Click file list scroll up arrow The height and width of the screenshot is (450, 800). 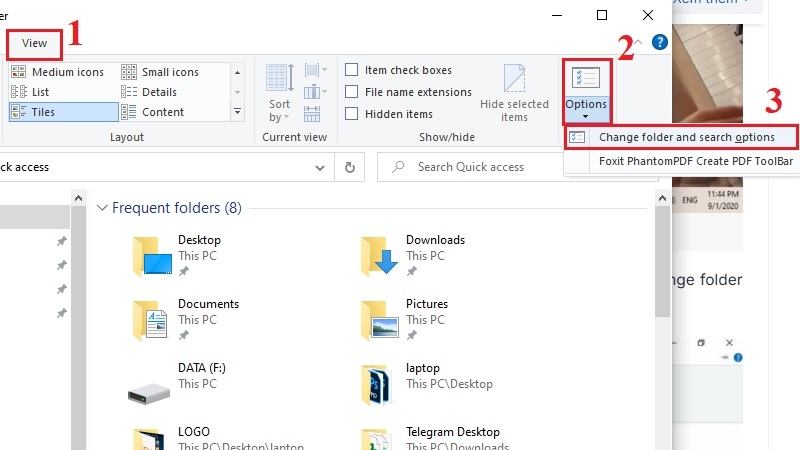pyautogui.click(x=662, y=198)
